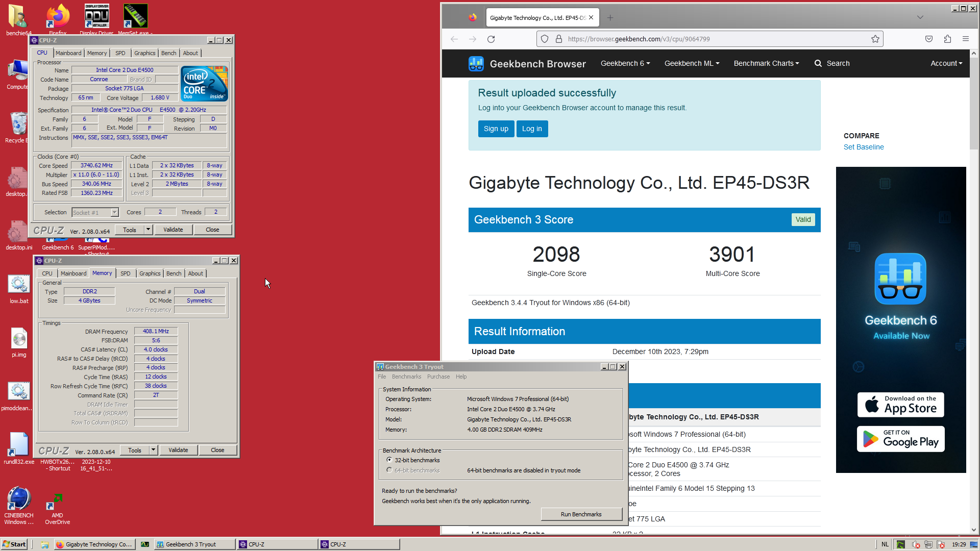This screenshot has width=980, height=551.
Task: Open the Geekbench 6 desktop shortcut
Action: [x=58, y=243]
